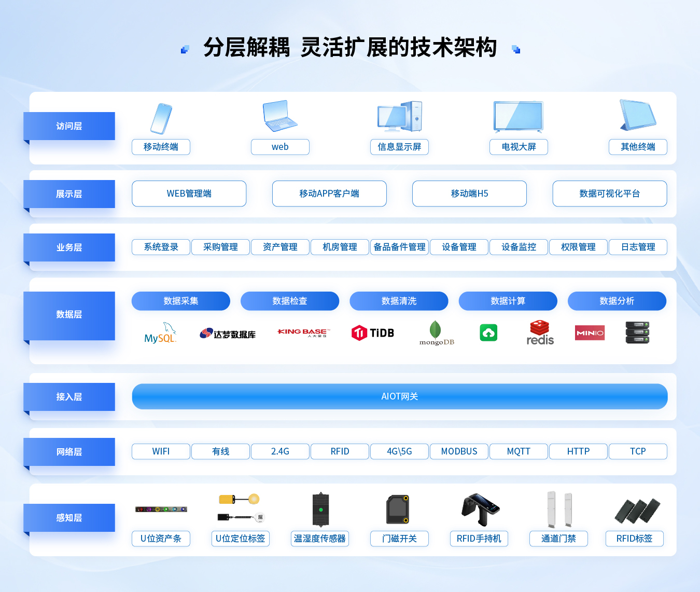
Task: Select the mongoDB leaf logo
Action: (436, 333)
